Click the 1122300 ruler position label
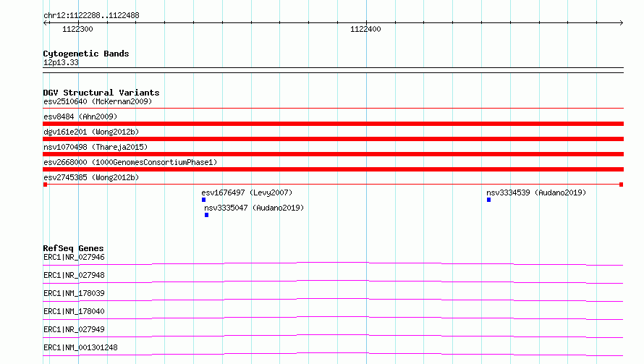This screenshot has height=364, width=644. [77, 29]
